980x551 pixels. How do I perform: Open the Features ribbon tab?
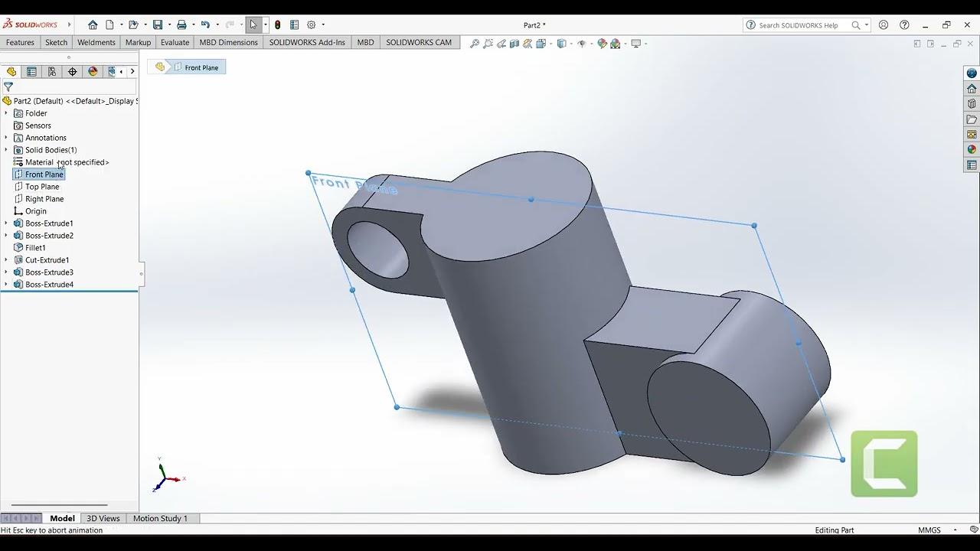[x=20, y=42]
